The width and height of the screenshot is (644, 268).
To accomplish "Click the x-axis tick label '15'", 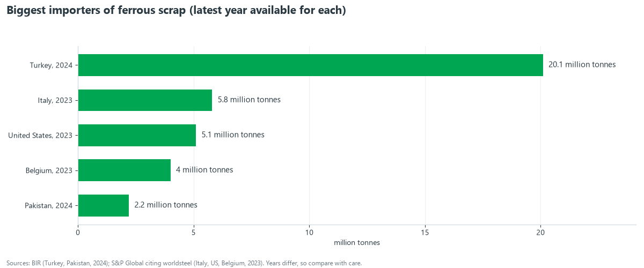I will (x=425, y=232).
